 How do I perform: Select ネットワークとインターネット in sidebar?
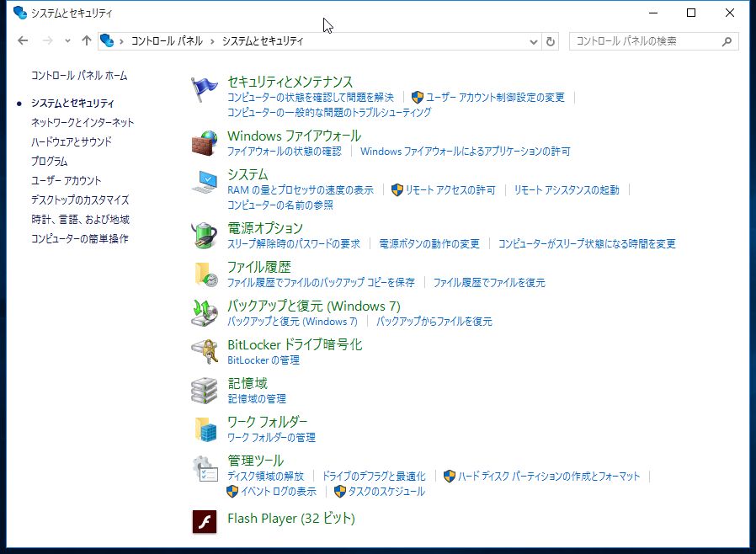(83, 122)
